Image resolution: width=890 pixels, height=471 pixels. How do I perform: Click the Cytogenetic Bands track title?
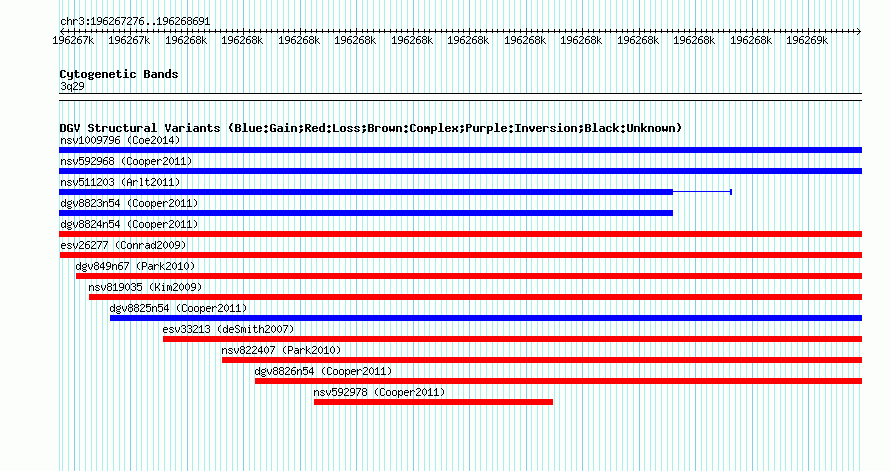(x=119, y=74)
